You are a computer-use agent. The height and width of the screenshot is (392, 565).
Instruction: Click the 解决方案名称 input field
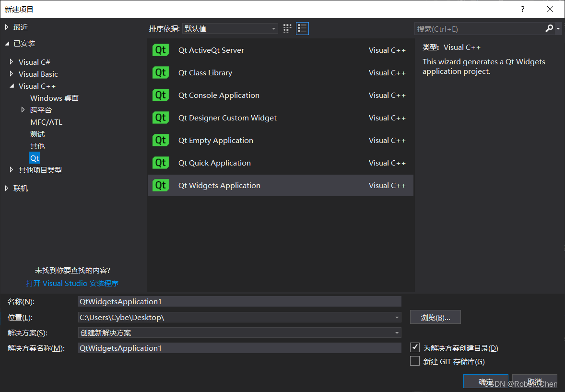point(240,348)
